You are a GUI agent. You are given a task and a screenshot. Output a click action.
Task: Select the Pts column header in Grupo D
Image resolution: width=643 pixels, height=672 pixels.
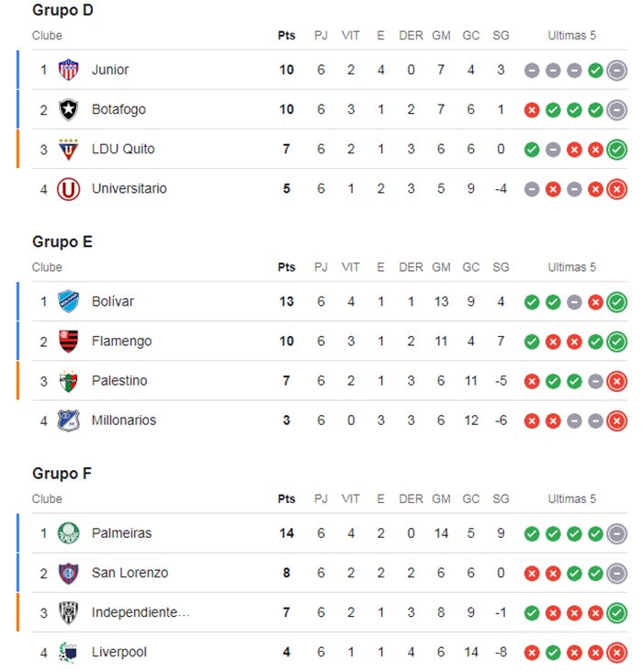click(286, 36)
